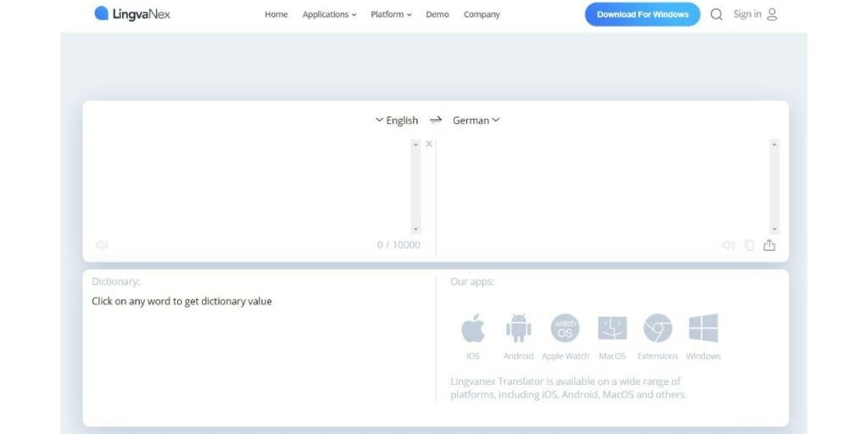Click the source box scrollbar up arrow
Screen dimensions: 868x434
[x=415, y=144]
